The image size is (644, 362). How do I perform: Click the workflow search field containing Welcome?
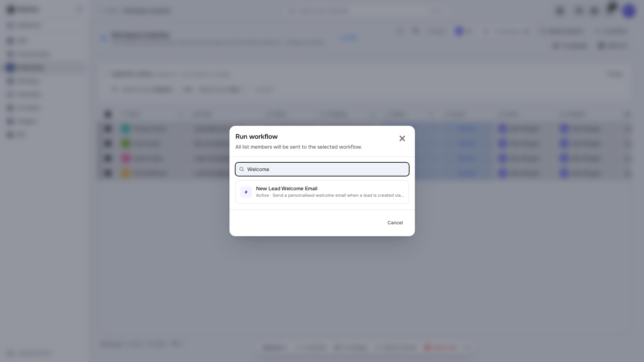pyautogui.click(x=322, y=169)
